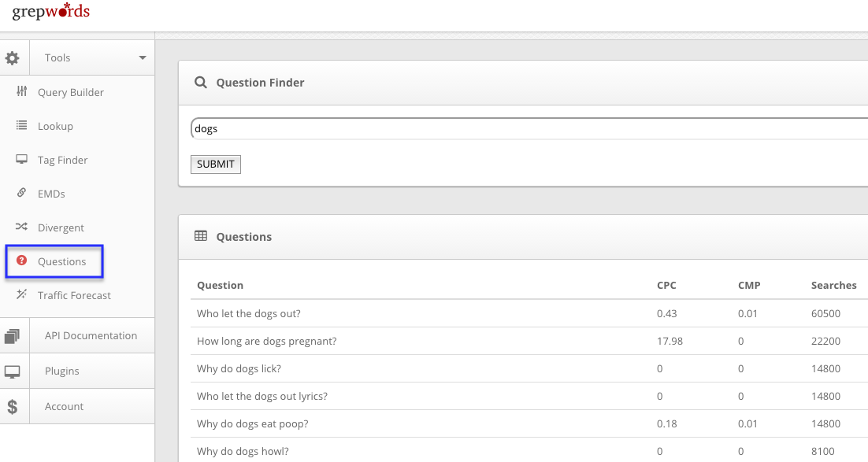
Task: Click the red Questions mark icon
Action: click(x=22, y=261)
